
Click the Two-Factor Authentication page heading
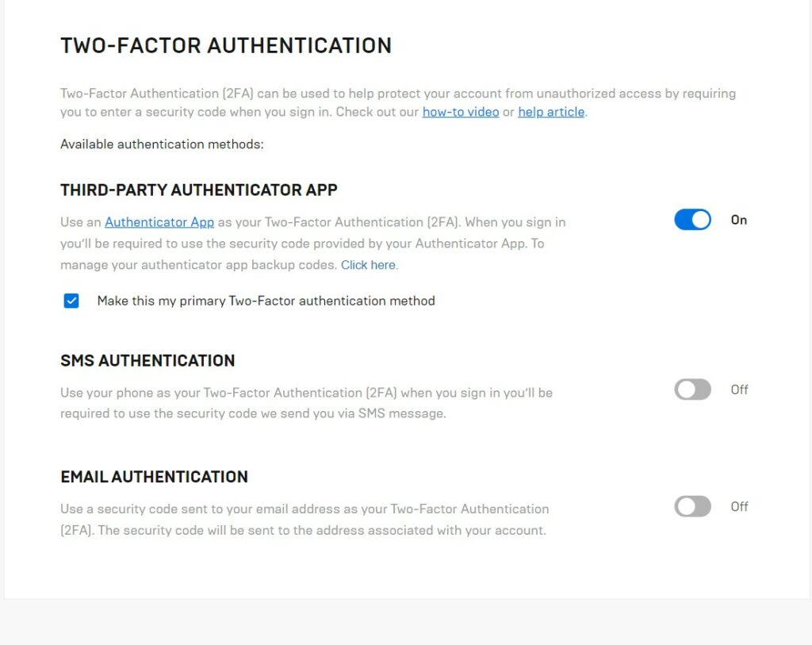coord(226,45)
